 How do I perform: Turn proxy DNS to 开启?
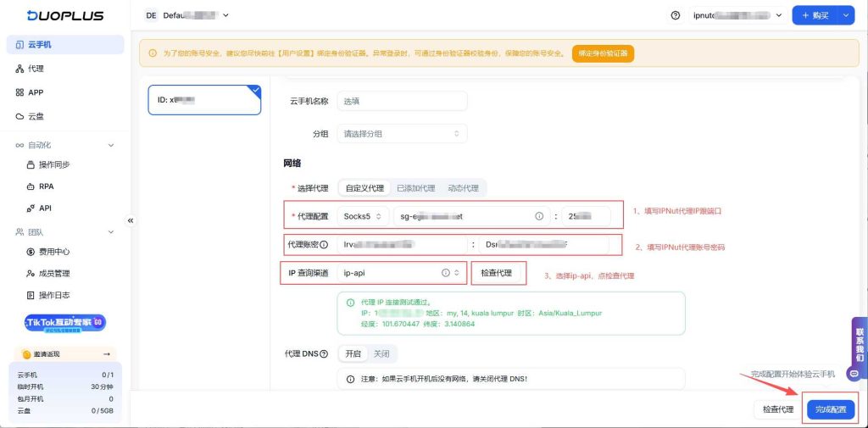pos(353,353)
